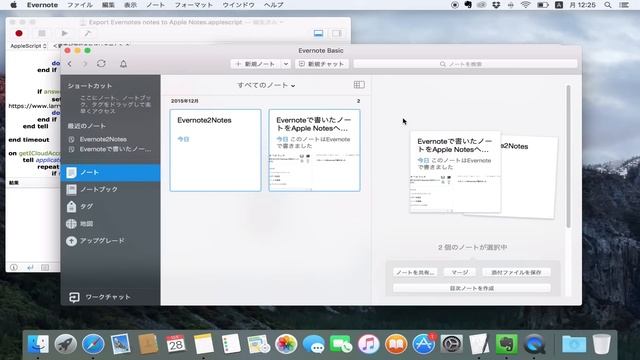Viewport: 640px width, 360px height.
Task: Click the info icon at Script Editor bottom
Action: click(14, 267)
